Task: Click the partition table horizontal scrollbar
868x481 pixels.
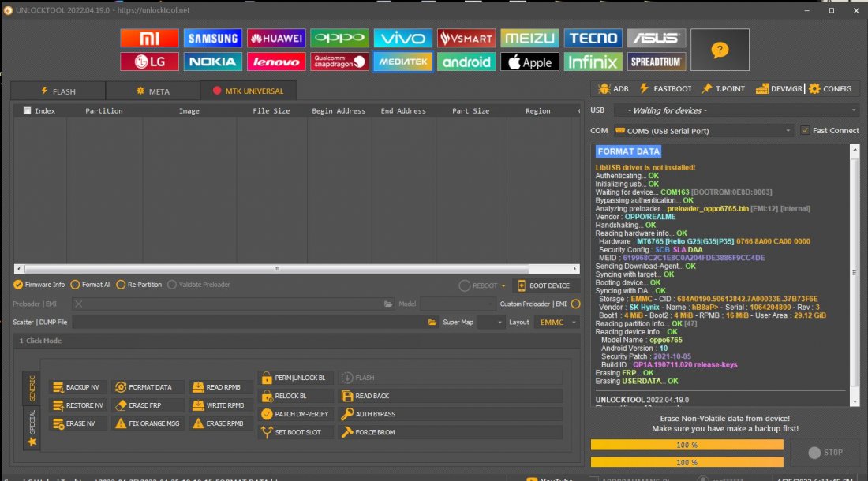Action: [x=277, y=269]
